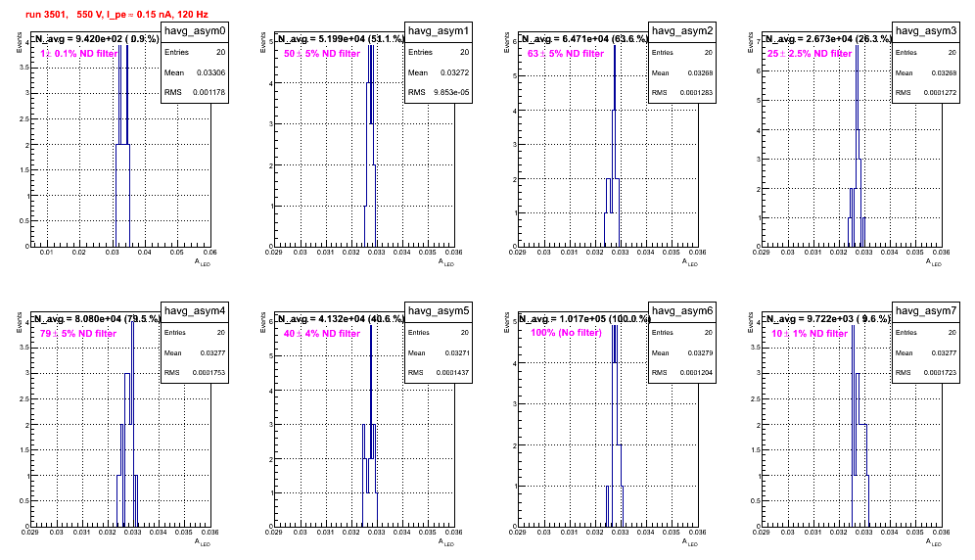This screenshot has width=975, height=560.
Task: Select the 40± 4% ND filter annotation
Action: coord(322,334)
